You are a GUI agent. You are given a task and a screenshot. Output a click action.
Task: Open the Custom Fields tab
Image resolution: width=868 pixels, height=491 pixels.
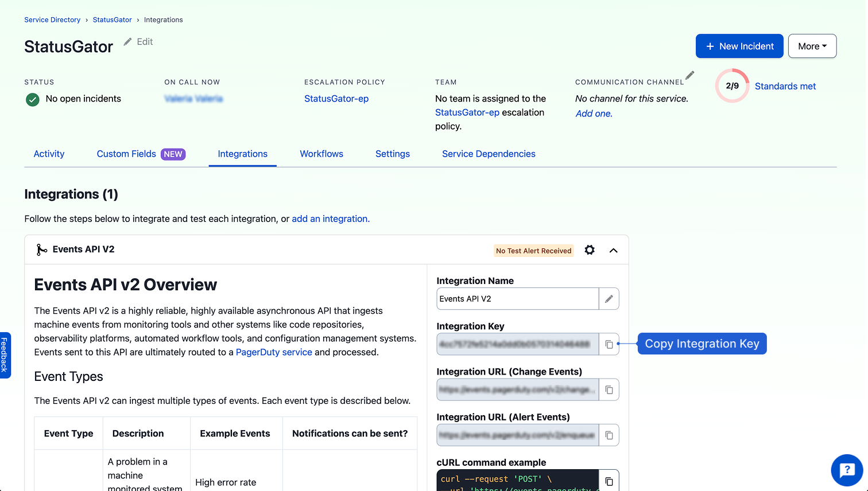coord(141,154)
